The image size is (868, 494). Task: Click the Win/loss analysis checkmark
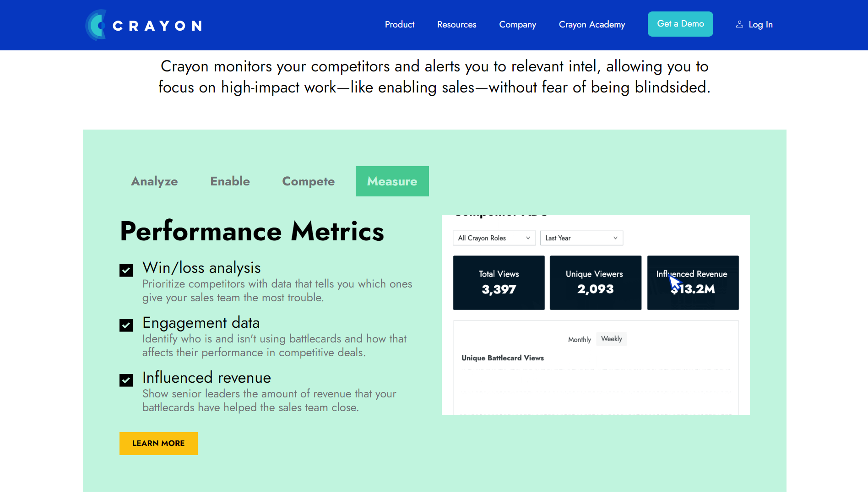coord(126,270)
